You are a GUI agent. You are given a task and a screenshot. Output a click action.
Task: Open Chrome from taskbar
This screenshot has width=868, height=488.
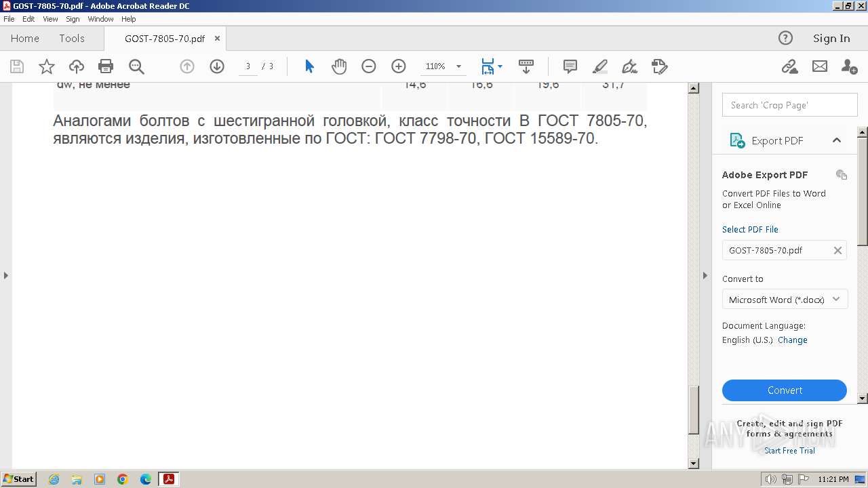pyautogui.click(x=123, y=479)
